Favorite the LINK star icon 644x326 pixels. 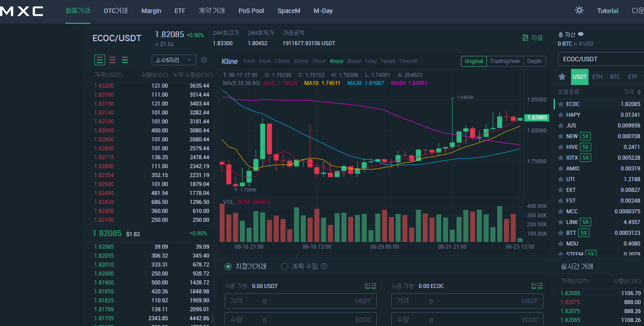[561, 222]
